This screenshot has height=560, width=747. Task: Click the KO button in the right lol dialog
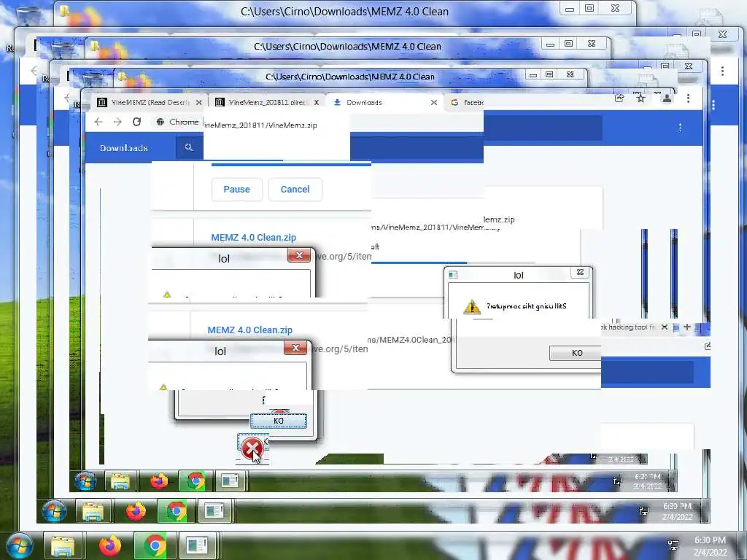(575, 353)
